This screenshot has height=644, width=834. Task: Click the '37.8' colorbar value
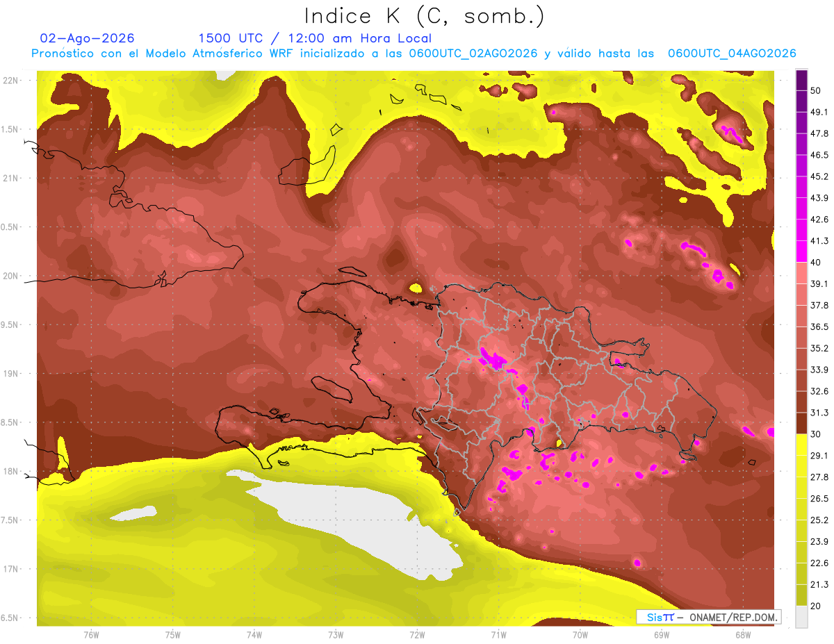[819, 305]
